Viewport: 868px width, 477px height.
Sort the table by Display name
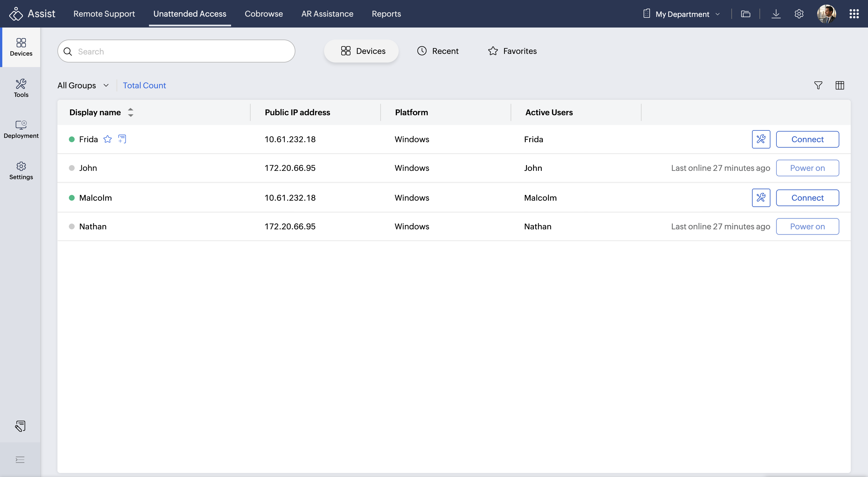click(x=130, y=112)
